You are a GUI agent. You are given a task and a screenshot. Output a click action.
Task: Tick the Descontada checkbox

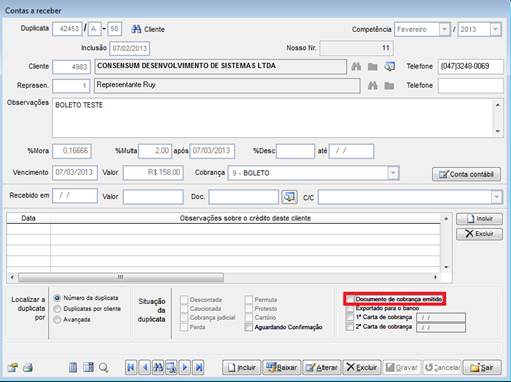pyautogui.click(x=184, y=300)
